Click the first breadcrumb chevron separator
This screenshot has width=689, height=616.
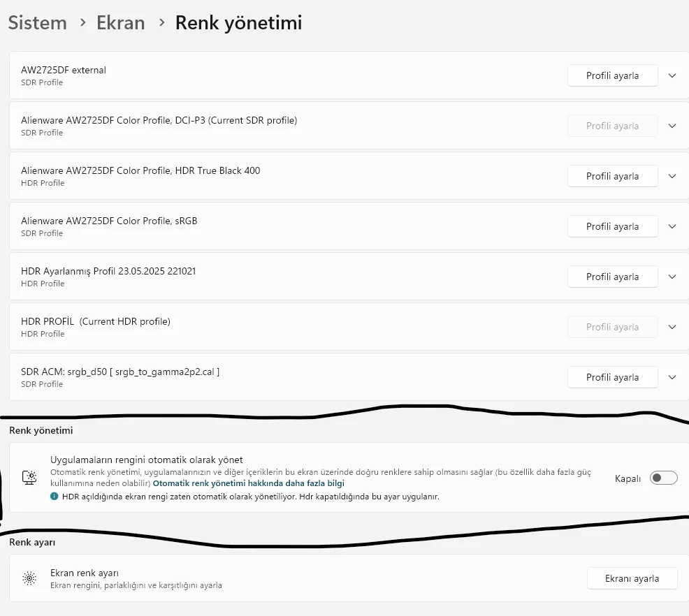click(82, 22)
